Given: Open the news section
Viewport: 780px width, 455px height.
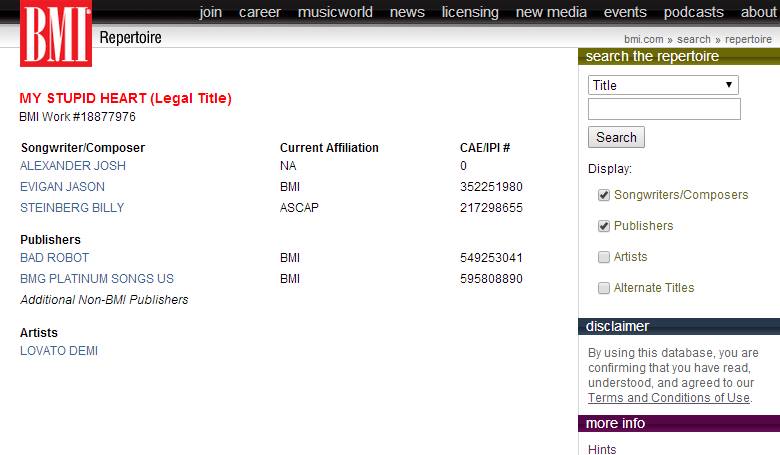Looking at the screenshot, I should [x=407, y=12].
